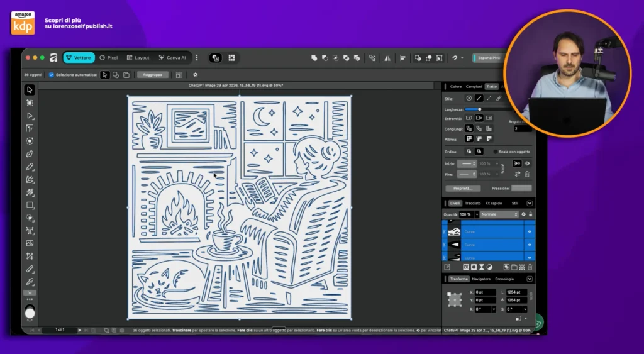This screenshot has height=354, width=644.
Task: Open the snapping options dropdown arrow
Action: (462, 58)
